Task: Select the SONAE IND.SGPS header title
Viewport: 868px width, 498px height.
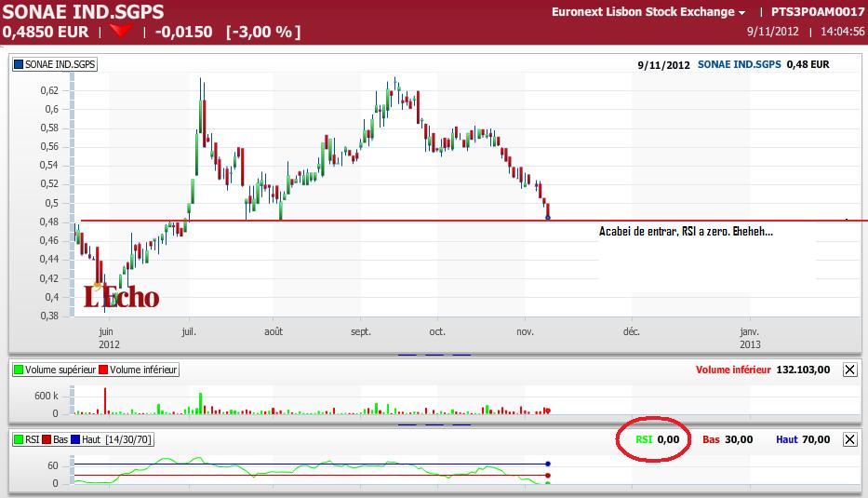Action: (83, 11)
